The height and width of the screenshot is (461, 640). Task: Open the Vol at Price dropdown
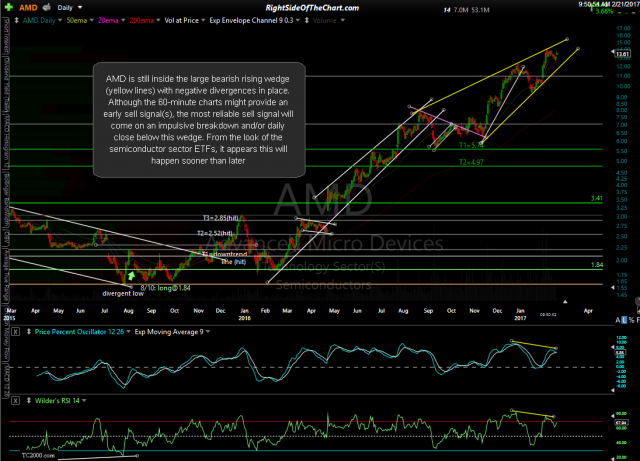click(203, 20)
